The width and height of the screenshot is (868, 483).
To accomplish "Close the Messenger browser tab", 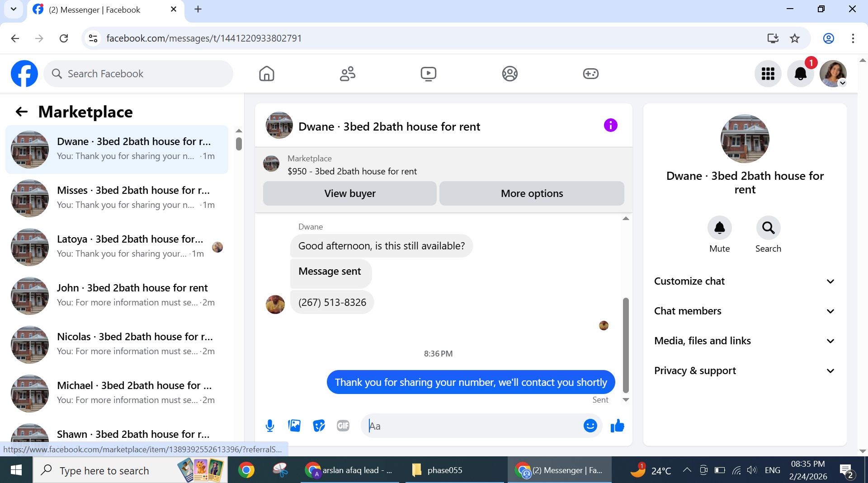I will point(174,9).
